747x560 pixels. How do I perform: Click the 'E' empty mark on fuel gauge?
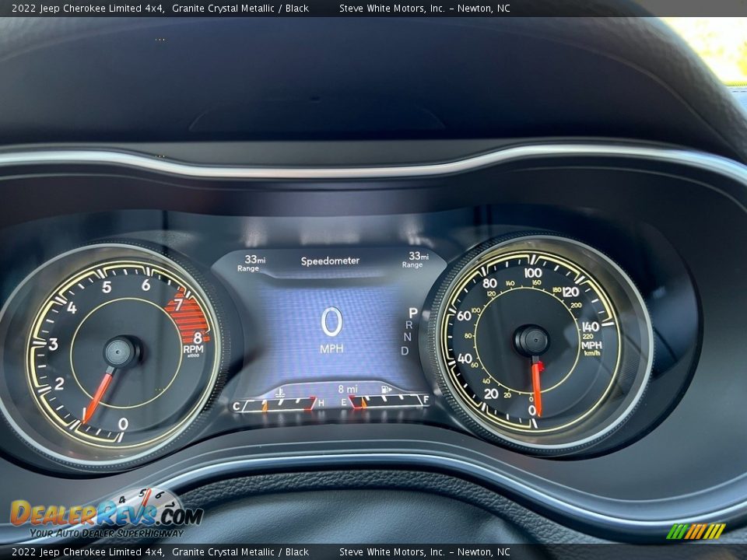coord(344,403)
